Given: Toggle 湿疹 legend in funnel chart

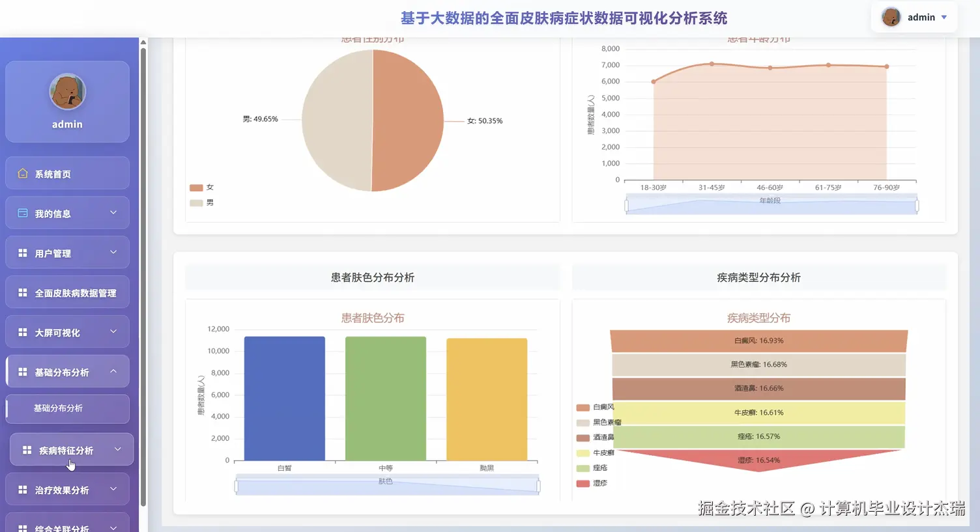Looking at the screenshot, I should 592,483.
